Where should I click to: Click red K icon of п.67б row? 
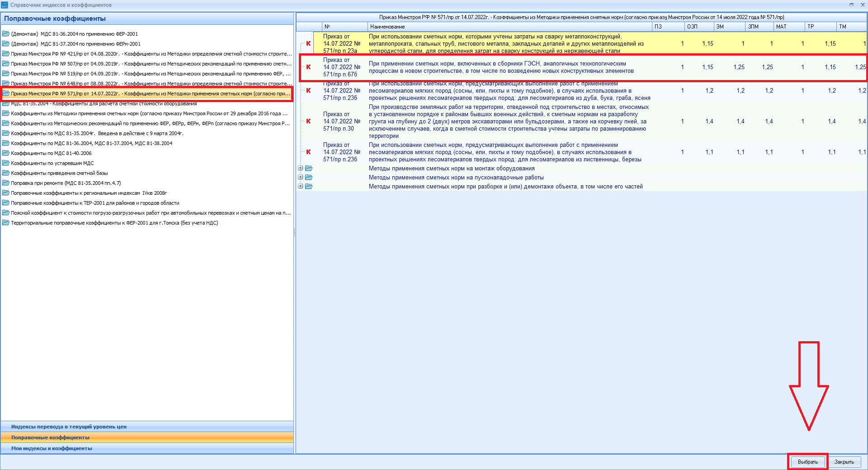308,67
